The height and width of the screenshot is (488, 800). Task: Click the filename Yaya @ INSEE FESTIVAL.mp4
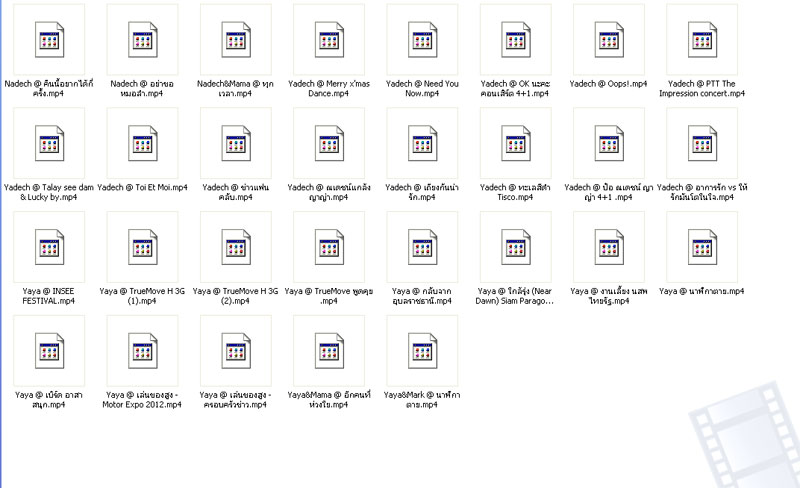pyautogui.click(x=48, y=296)
